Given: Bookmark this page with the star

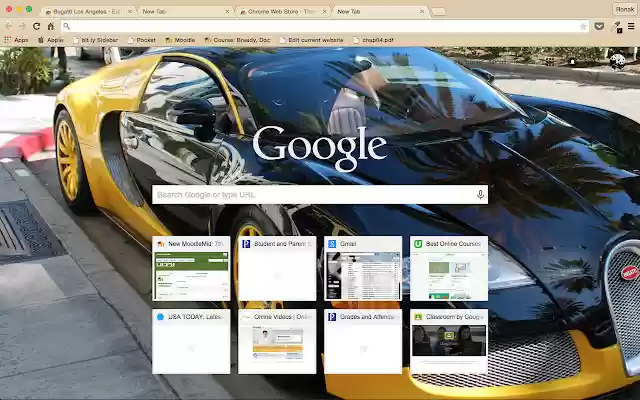Looking at the screenshot, I should pyautogui.click(x=583, y=27).
